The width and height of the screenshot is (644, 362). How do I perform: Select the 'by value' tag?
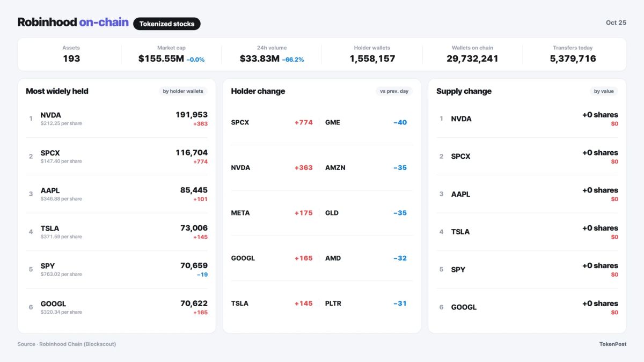[x=604, y=91]
